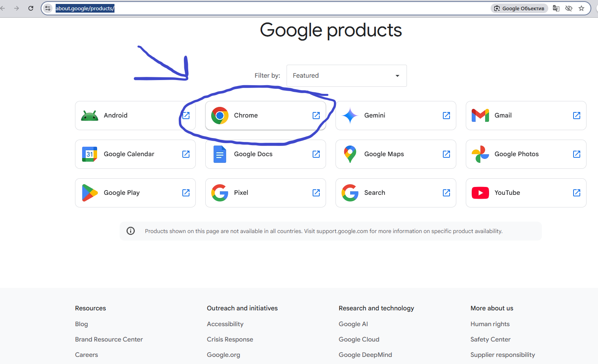The image size is (598, 364).
Task: Click the Google Calendar icon
Action: pyautogui.click(x=90, y=154)
